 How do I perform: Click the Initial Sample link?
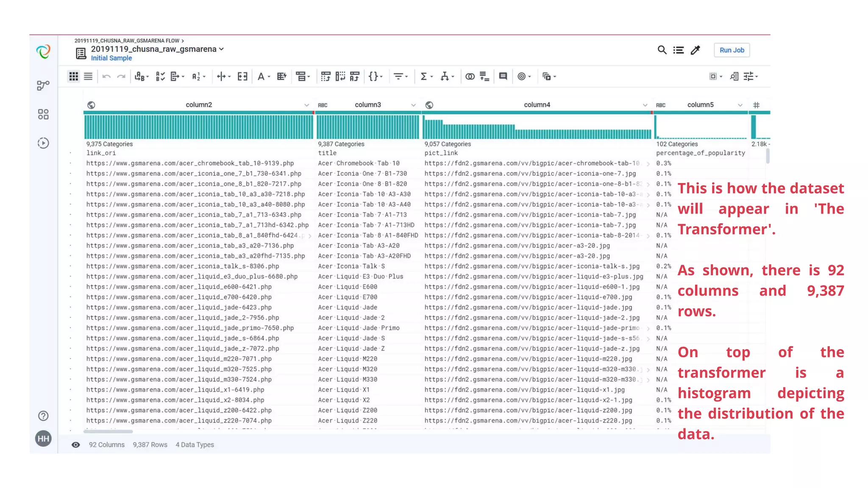click(111, 58)
